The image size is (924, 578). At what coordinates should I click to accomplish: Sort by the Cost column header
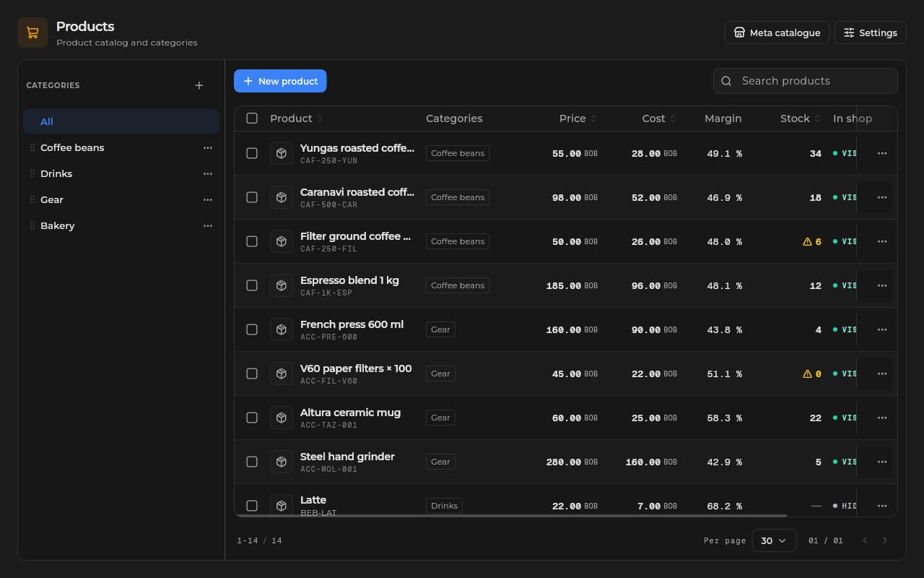[x=658, y=118]
